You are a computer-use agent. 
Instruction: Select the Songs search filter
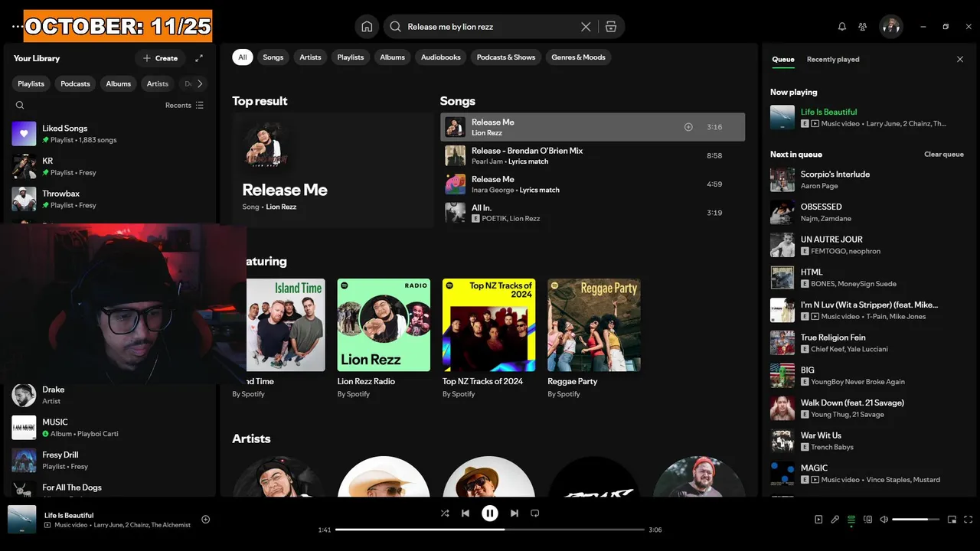point(273,57)
